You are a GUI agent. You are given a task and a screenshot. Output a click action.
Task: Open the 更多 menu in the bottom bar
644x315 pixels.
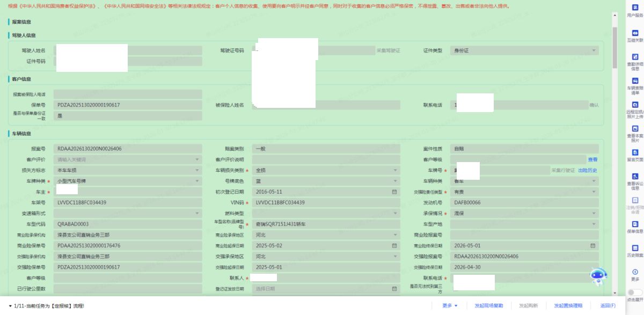coord(450,305)
